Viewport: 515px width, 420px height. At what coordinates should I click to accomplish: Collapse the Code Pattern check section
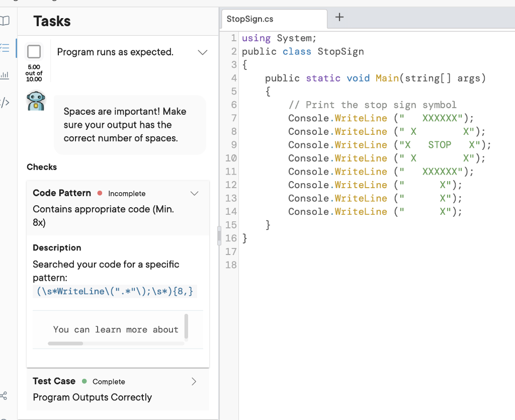pyautogui.click(x=195, y=194)
